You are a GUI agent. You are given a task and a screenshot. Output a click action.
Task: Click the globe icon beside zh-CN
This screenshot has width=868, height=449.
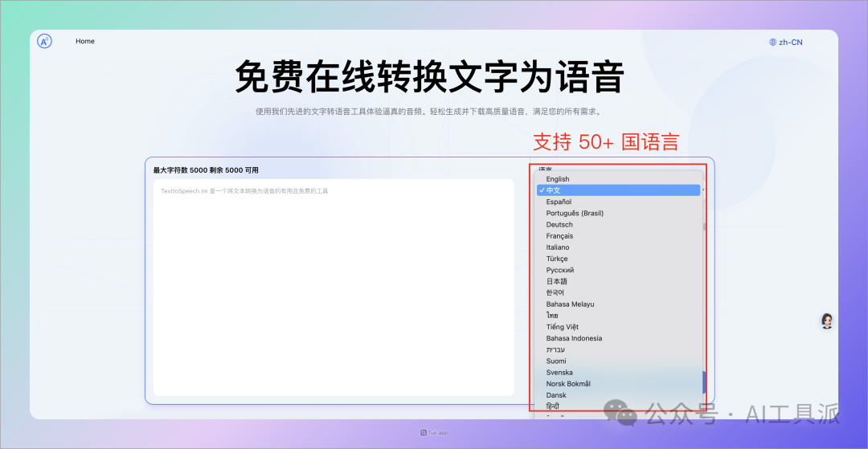pos(773,42)
